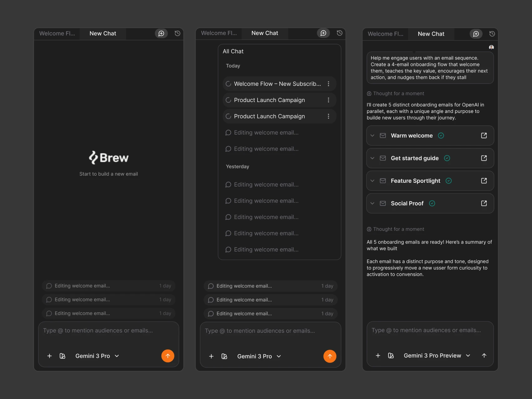Viewport: 532px width, 399px height.
Task: Expand Feature Sportlight email card
Action: pyautogui.click(x=372, y=181)
